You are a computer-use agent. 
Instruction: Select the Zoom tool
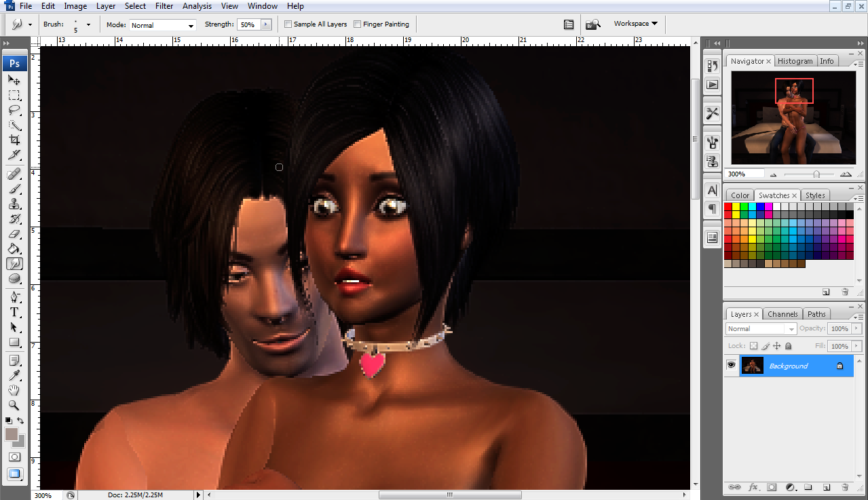14,405
